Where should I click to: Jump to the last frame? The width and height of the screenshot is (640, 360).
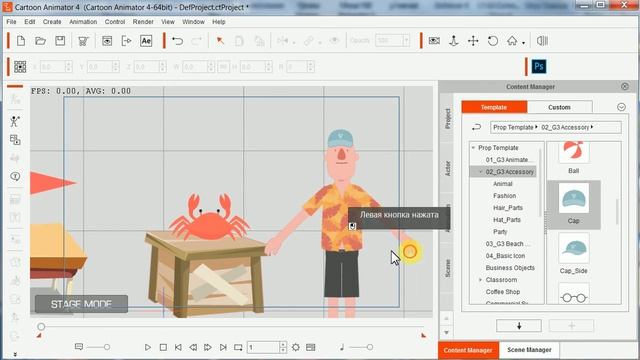coord(223,347)
